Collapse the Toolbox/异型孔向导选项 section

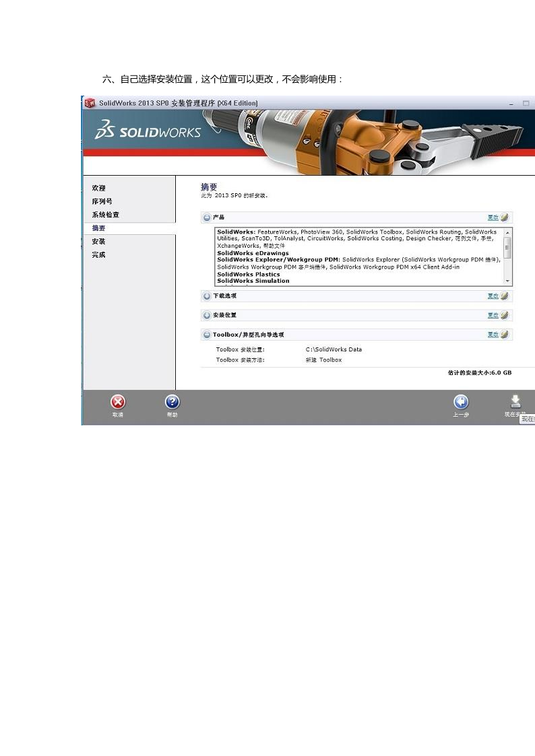[x=207, y=335]
